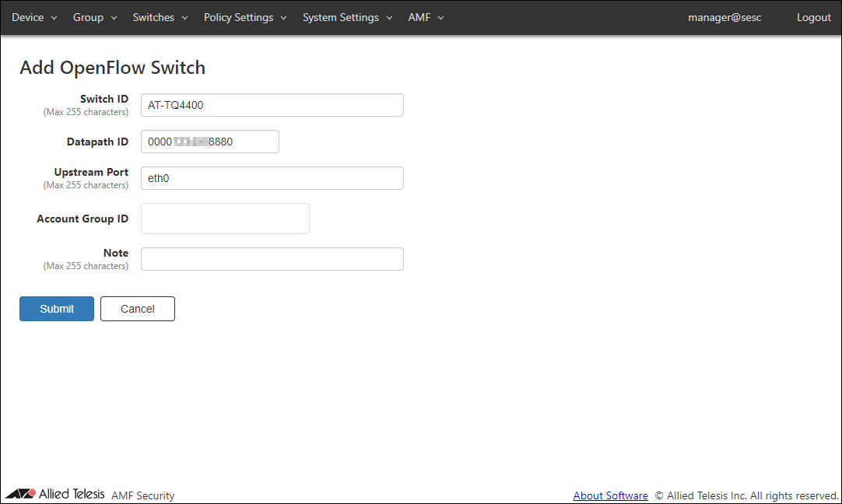Expand the Device menu chevron
This screenshot has height=504, width=842.
[54, 18]
